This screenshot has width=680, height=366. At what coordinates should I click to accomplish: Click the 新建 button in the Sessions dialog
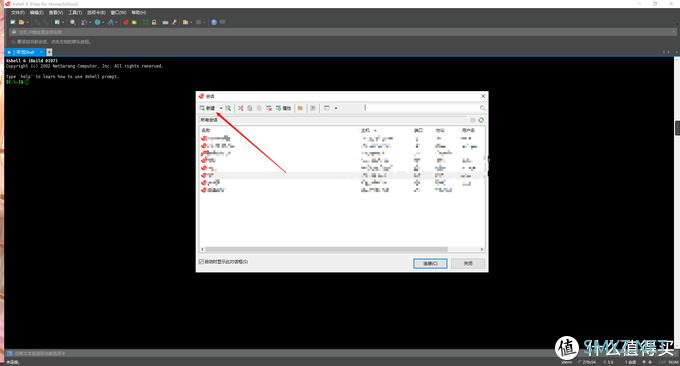tap(207, 108)
